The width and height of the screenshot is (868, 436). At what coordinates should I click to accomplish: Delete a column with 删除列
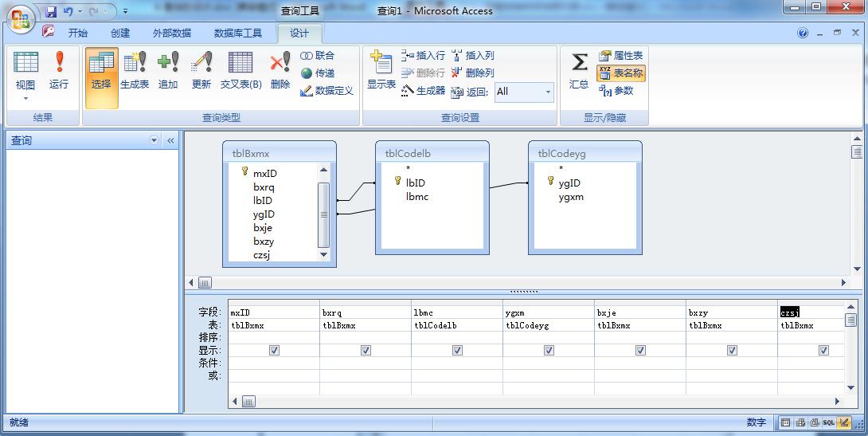[473, 73]
